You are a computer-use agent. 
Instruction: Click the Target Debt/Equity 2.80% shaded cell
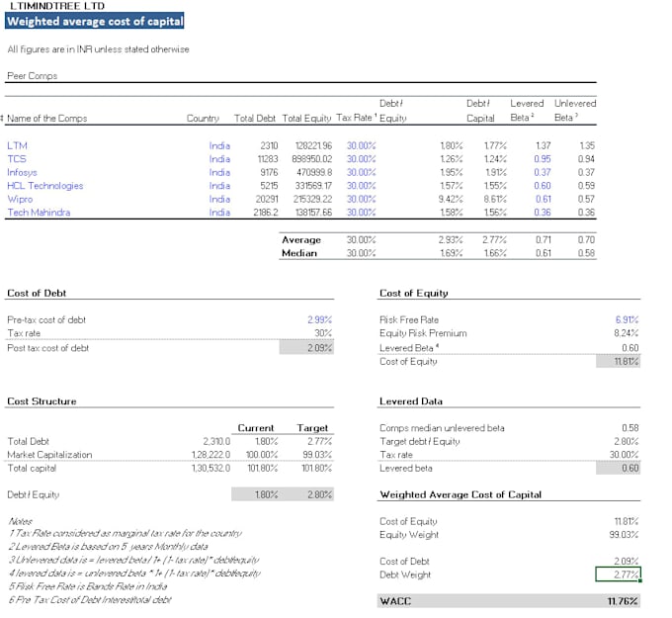click(307, 494)
